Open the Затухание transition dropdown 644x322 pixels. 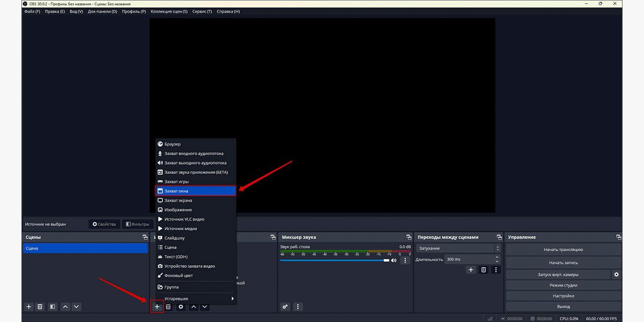(x=458, y=248)
